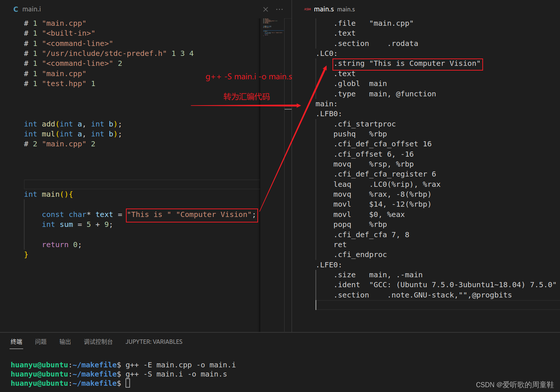
Task: Click the 'popq %rbp' instruction
Action: [x=360, y=224]
